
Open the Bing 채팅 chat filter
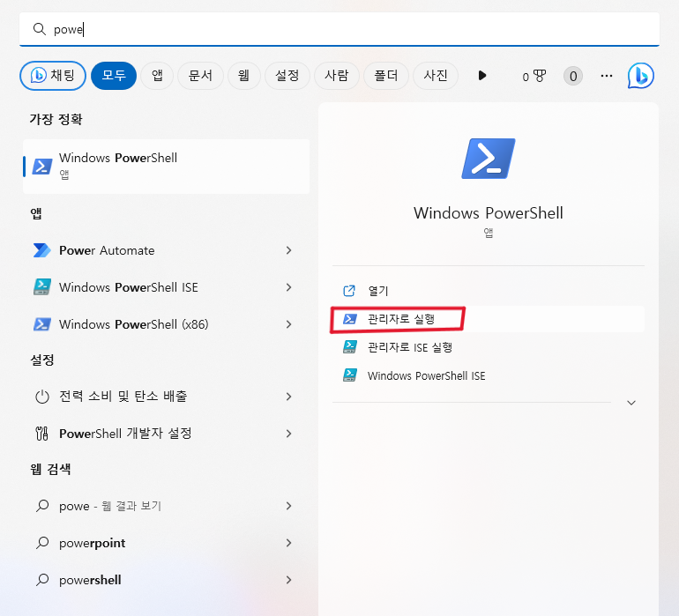[x=53, y=76]
